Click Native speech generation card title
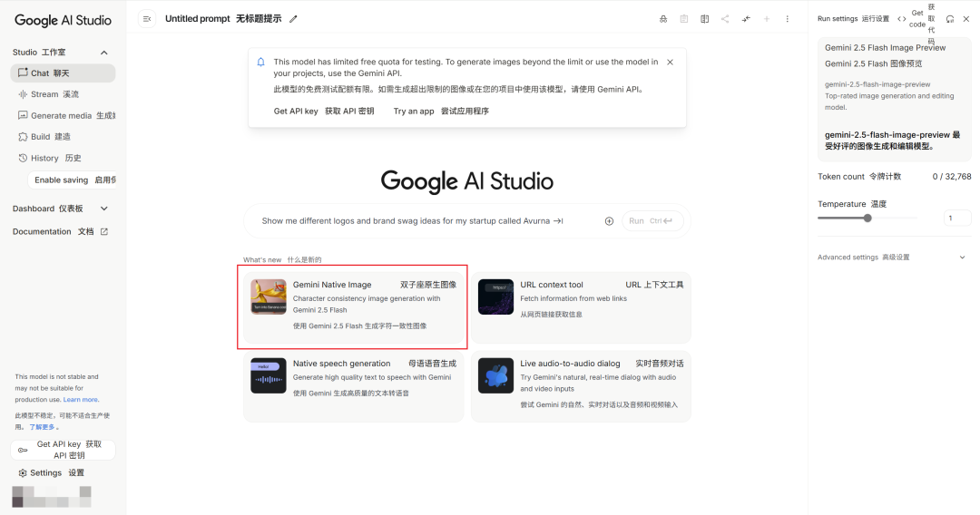Image resolution: width=980 pixels, height=515 pixels. tap(341, 364)
